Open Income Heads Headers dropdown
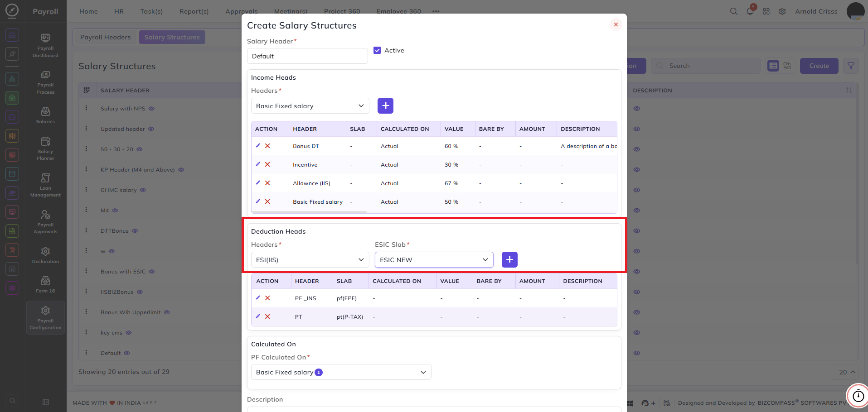The height and width of the screenshot is (412, 868). click(x=310, y=106)
